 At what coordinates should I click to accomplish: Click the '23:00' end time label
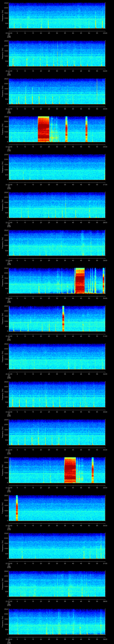click(x=105, y=33)
